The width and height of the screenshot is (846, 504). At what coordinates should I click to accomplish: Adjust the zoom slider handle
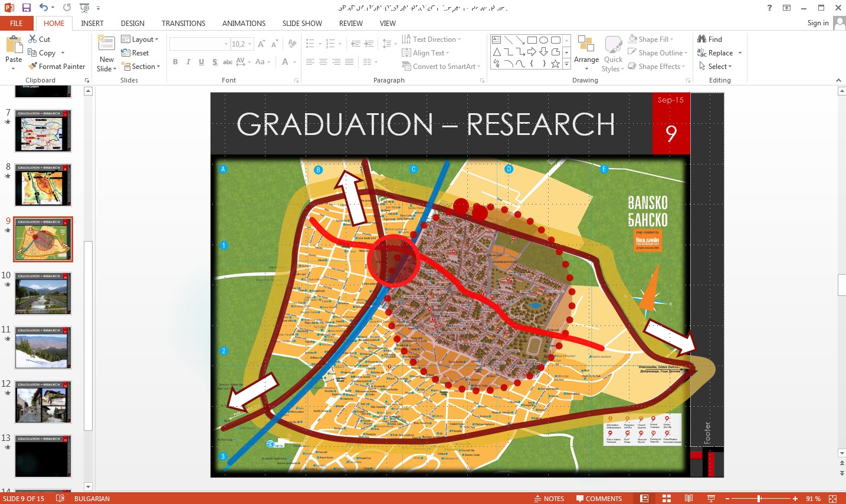[759, 499]
